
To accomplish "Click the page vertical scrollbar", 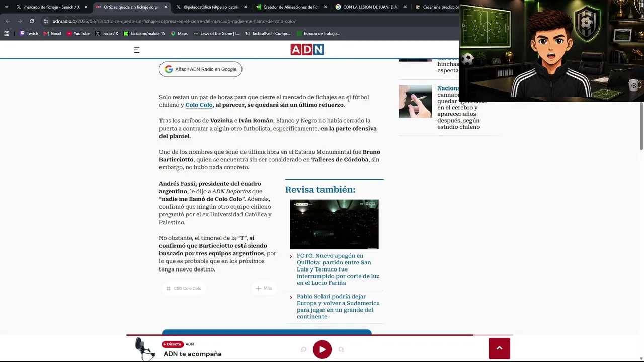I will point(641,126).
